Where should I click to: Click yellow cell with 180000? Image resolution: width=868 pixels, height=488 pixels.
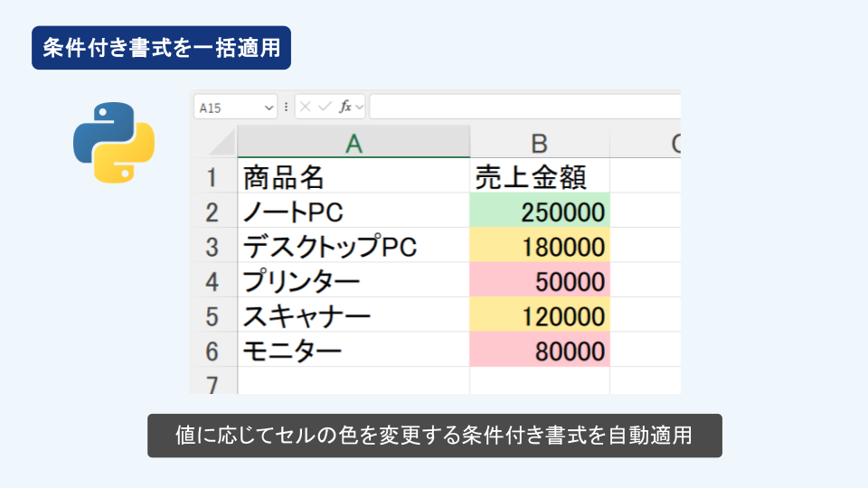[540, 245]
